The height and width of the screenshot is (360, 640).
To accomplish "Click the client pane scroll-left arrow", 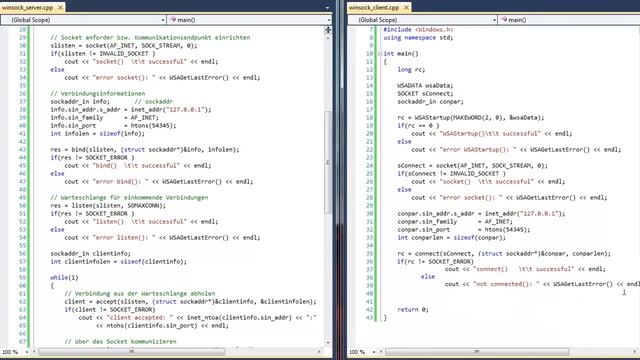I will 381,351.
